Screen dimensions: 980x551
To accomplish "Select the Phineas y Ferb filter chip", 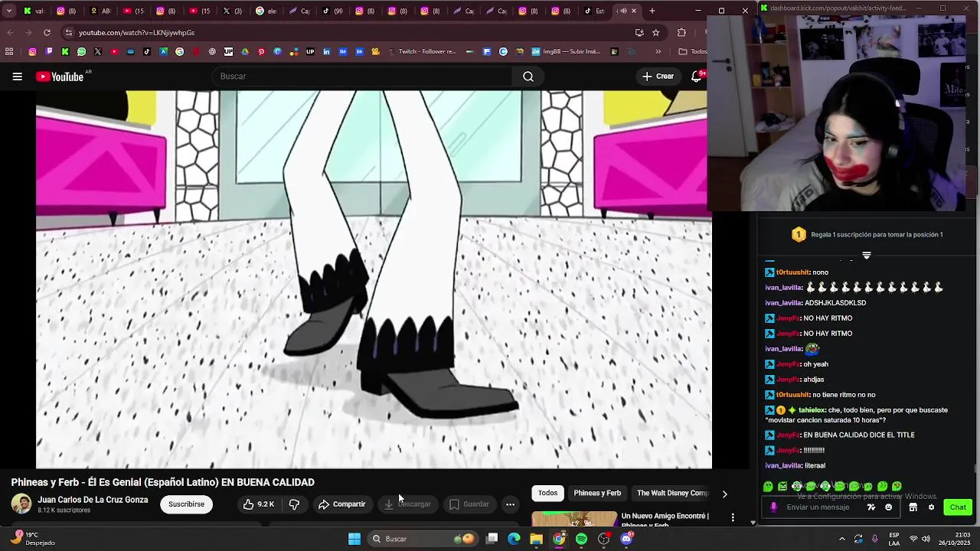I will click(x=597, y=494).
